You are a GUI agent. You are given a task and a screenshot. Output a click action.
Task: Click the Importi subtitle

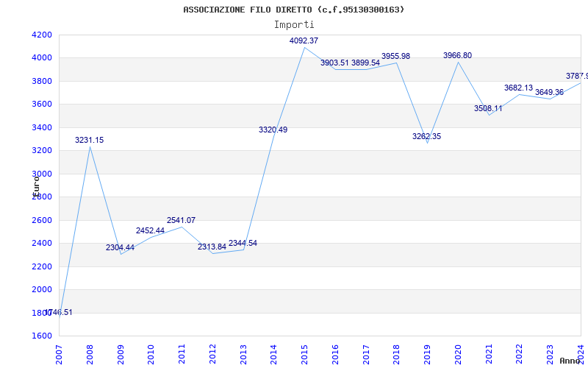tap(294, 25)
